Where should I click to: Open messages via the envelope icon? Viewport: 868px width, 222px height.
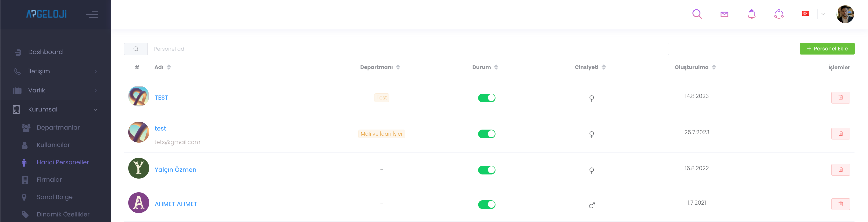pos(724,14)
